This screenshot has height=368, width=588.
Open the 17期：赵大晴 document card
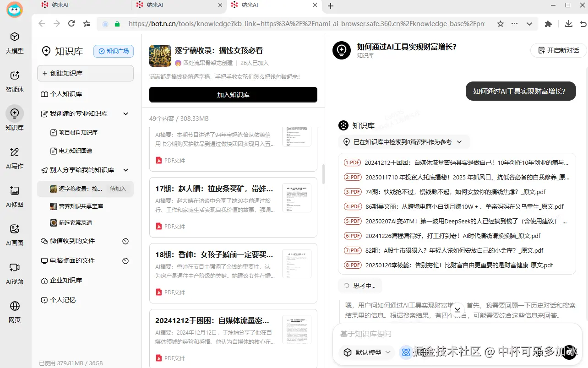233,206
